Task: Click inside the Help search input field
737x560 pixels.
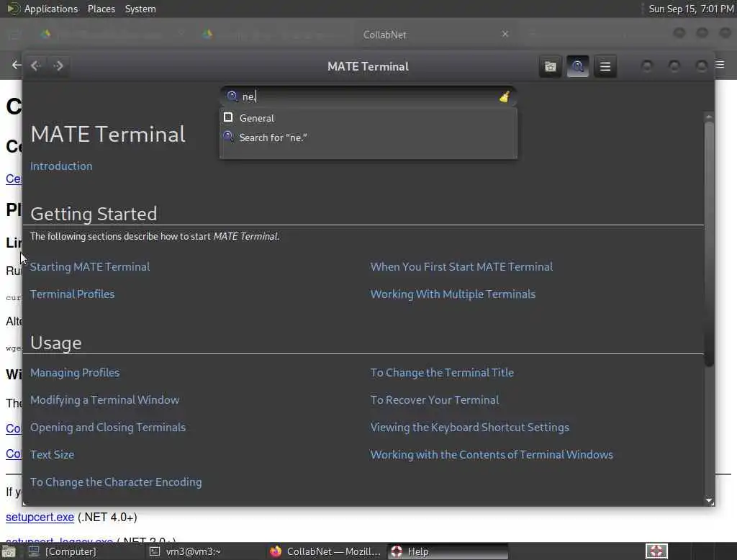Action: tap(368, 96)
